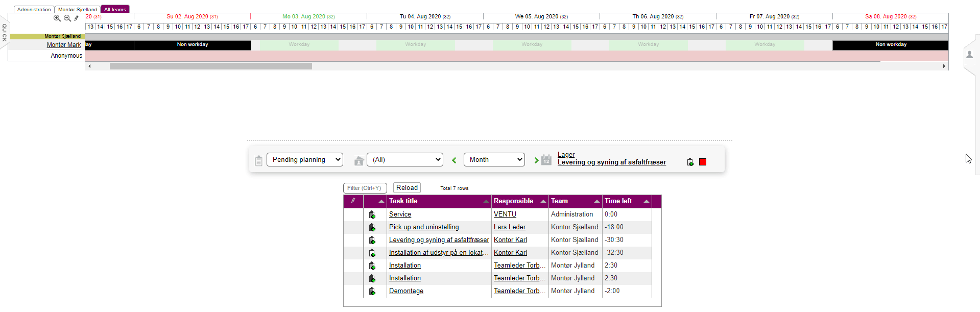Zoom in on the planning timeline
This screenshot has width=980, height=312.
57,18
